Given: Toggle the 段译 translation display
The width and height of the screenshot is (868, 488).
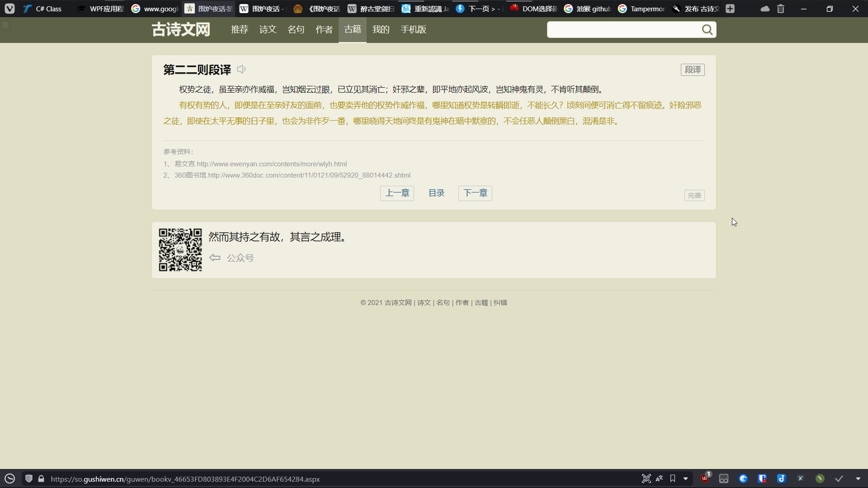Looking at the screenshot, I should click(692, 70).
